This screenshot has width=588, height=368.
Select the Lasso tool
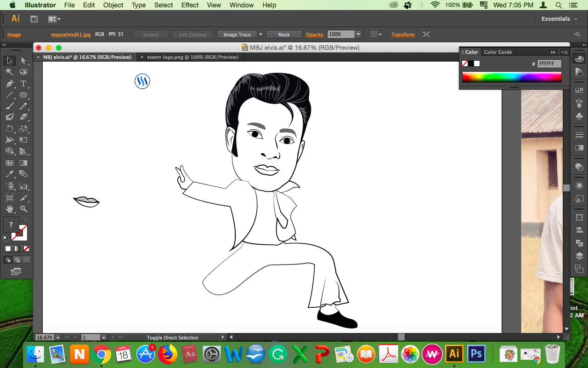(23, 72)
